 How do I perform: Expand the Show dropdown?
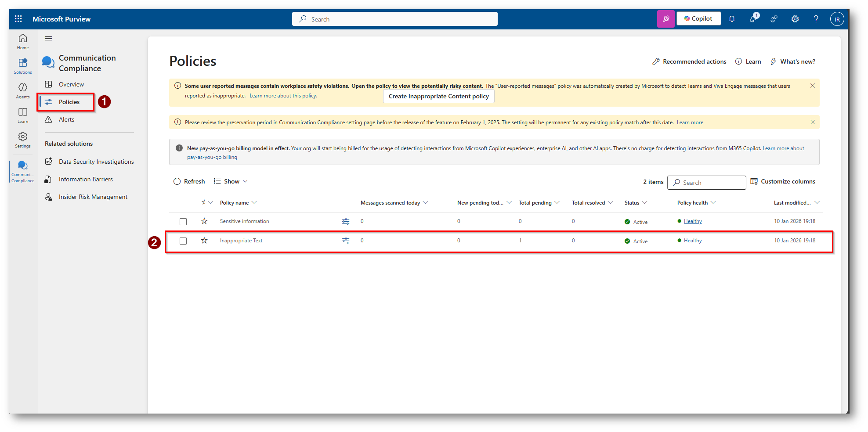click(231, 181)
